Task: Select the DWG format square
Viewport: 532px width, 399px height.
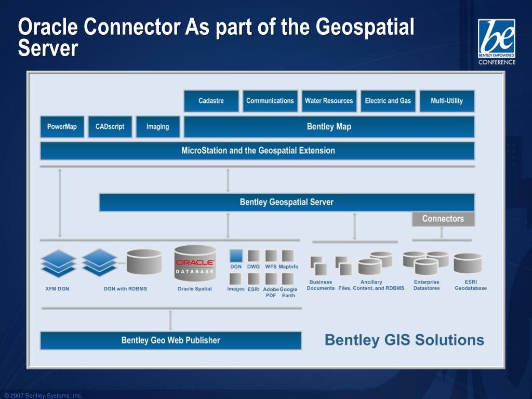Action: click(x=254, y=256)
